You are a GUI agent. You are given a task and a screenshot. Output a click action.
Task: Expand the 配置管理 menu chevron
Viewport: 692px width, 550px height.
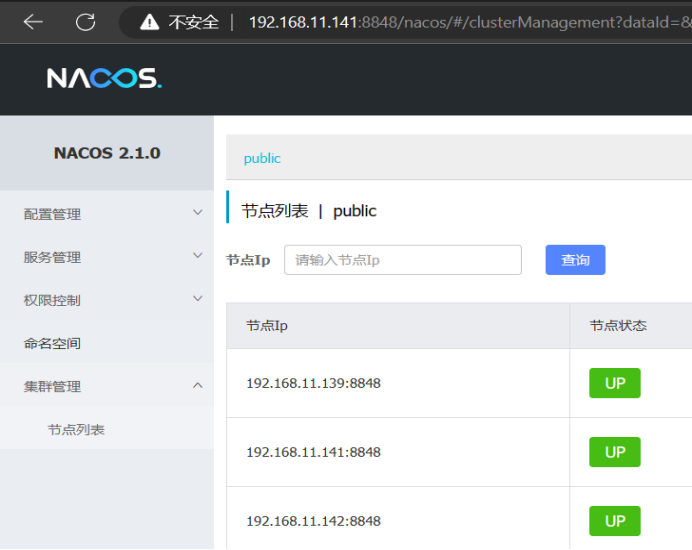(198, 212)
